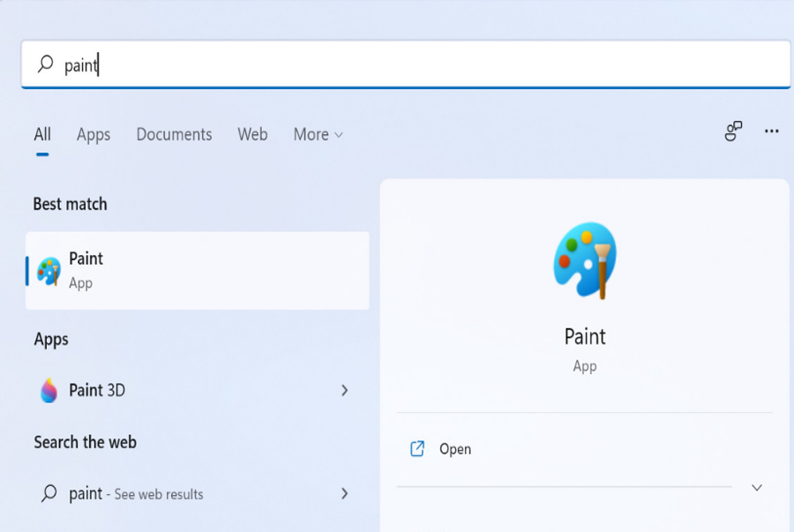Select the Web filter tab
Image resolution: width=794 pixels, height=532 pixels.
pos(252,135)
